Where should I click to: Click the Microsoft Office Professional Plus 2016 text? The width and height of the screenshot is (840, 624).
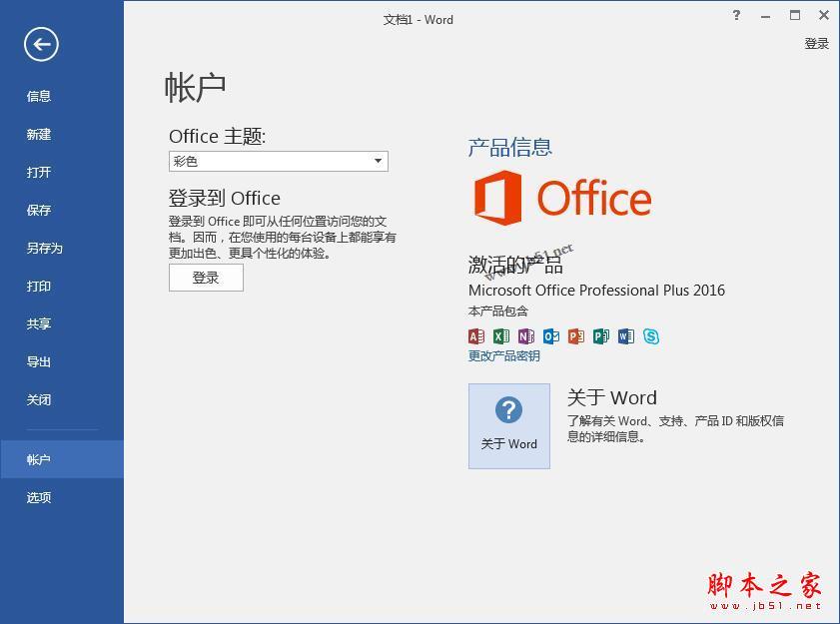coord(596,291)
